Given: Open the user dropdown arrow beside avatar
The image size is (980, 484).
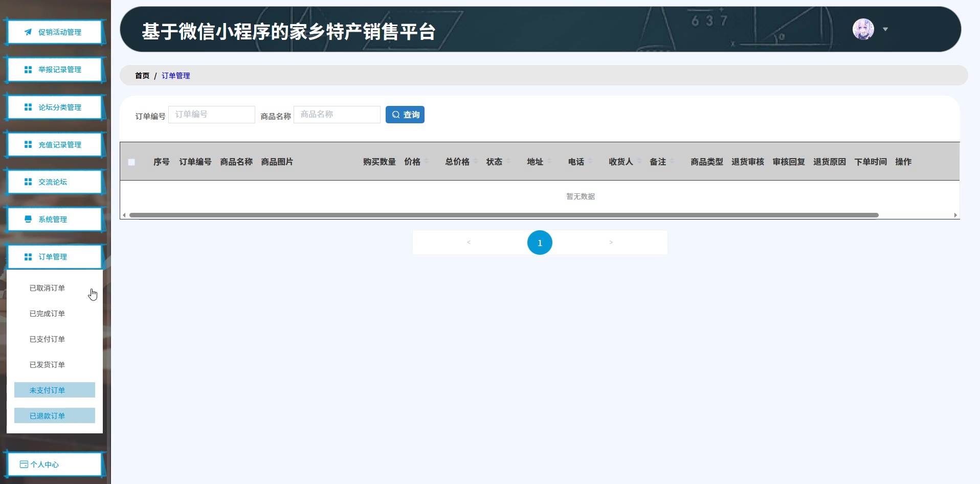Looking at the screenshot, I should pyautogui.click(x=885, y=29).
